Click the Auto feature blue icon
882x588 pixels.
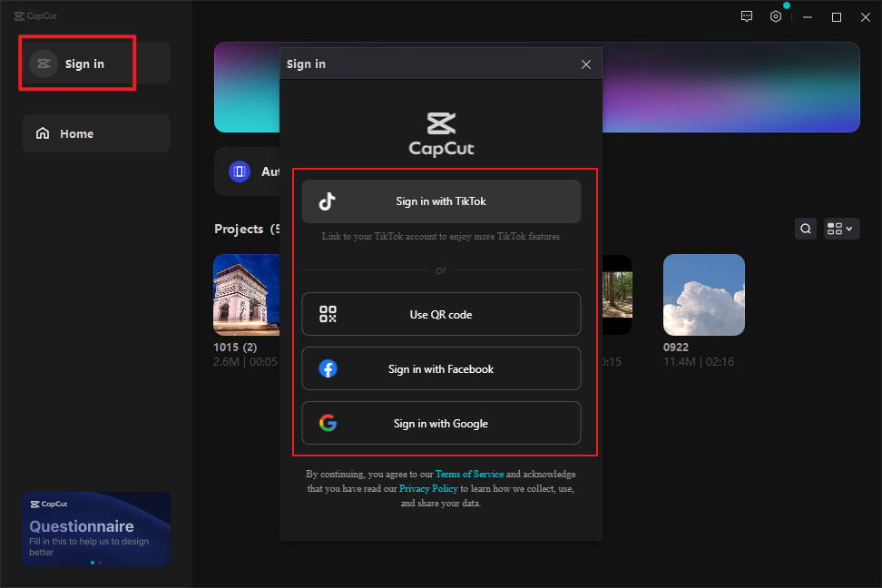pyautogui.click(x=239, y=171)
